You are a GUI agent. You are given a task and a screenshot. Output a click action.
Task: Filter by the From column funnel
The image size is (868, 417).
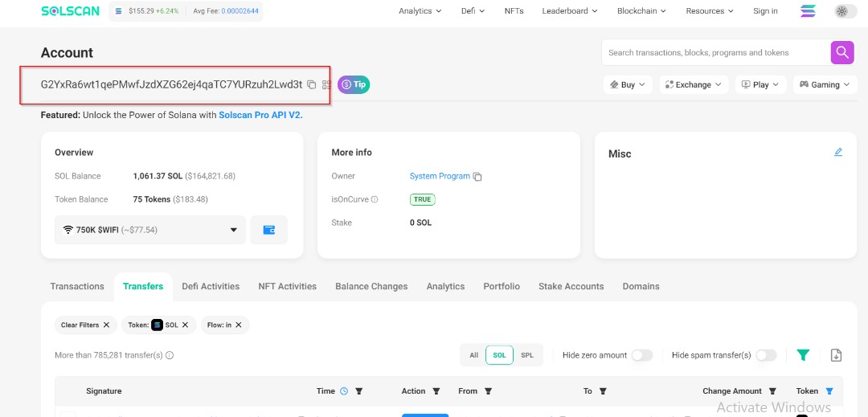tap(489, 391)
